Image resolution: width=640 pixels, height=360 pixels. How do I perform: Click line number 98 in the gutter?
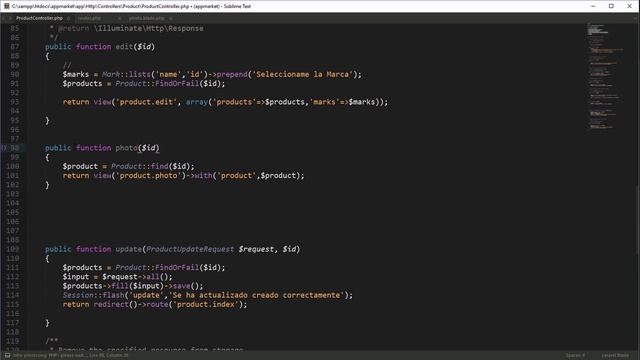tap(15, 148)
